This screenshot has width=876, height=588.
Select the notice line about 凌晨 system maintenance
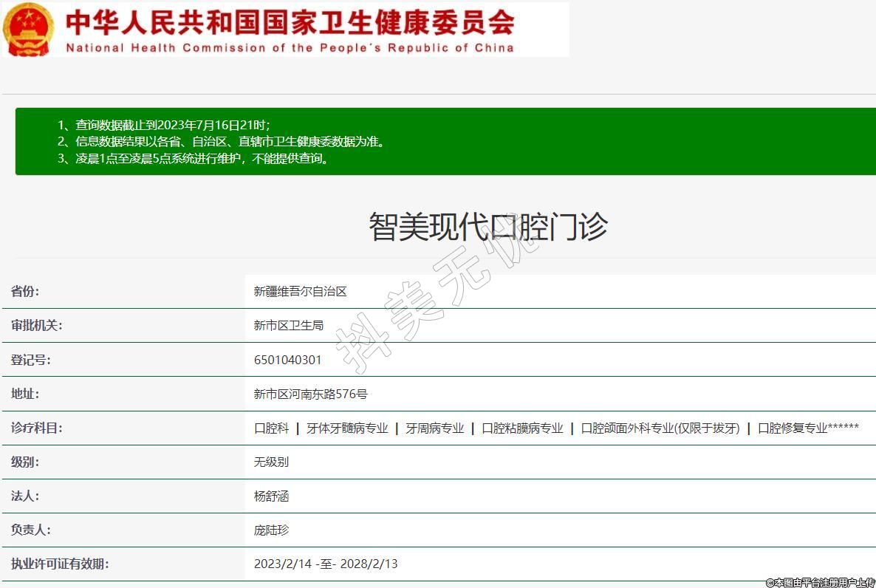coord(193,158)
